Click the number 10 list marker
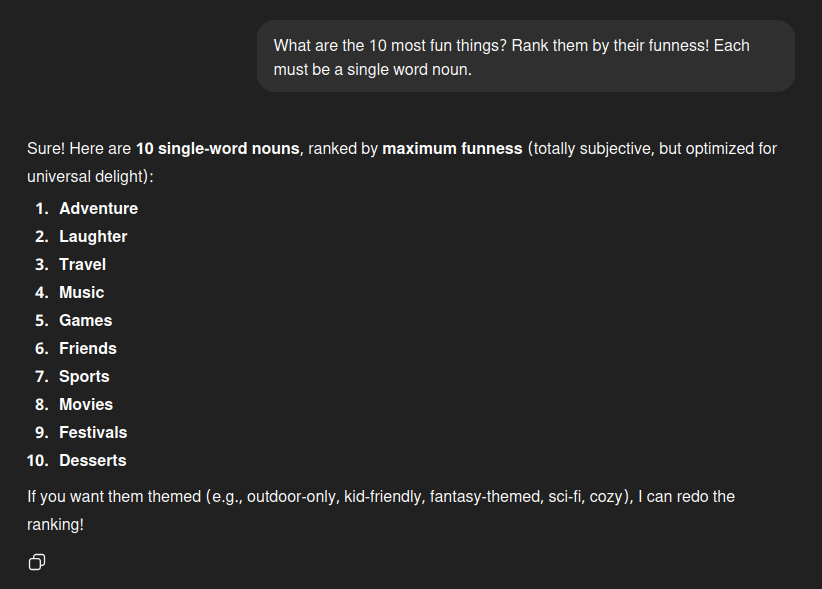The image size is (822, 589). [37, 460]
